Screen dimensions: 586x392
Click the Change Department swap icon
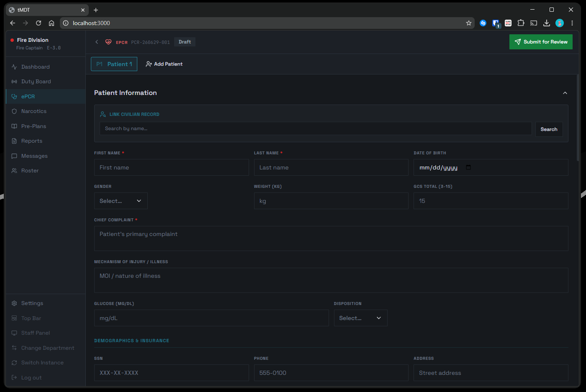tap(14, 348)
